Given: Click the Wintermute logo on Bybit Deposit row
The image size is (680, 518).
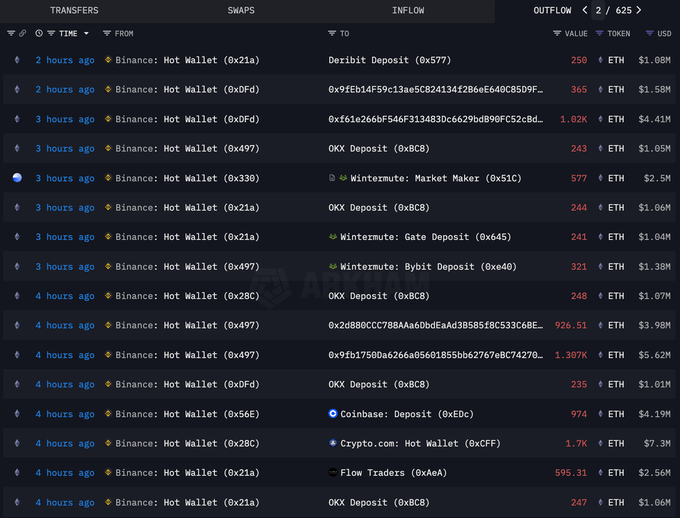Looking at the screenshot, I should click(333, 266).
